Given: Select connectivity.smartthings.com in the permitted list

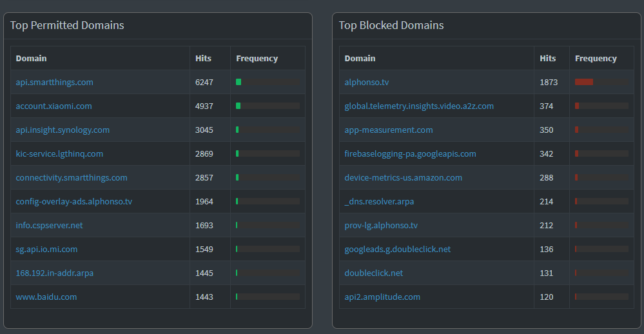Looking at the screenshot, I should click(72, 177).
